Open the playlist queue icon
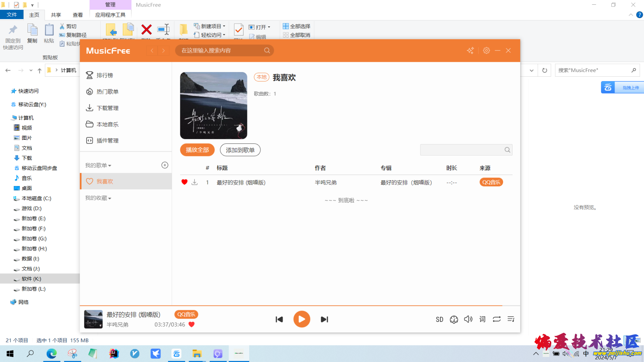The image size is (644, 362). tap(511, 319)
